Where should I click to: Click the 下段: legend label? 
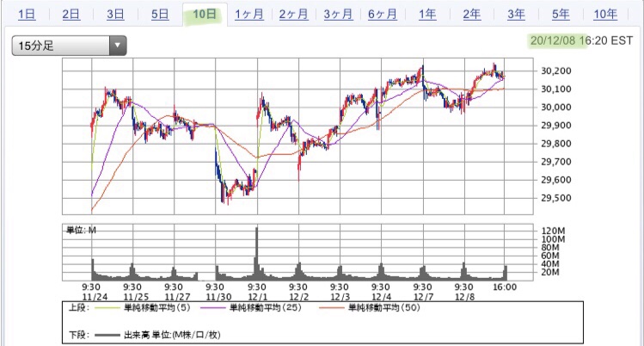[78, 335]
